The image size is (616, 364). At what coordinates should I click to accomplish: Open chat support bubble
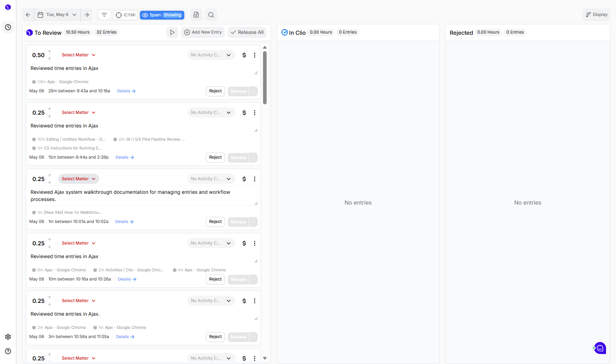coord(600,348)
